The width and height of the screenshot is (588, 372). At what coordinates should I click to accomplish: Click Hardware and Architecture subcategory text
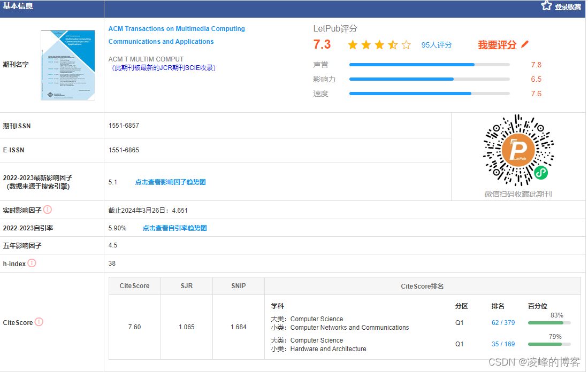pos(328,349)
